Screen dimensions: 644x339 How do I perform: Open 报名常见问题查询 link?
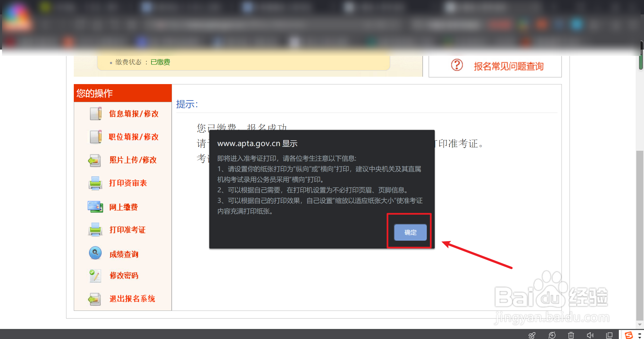tap(508, 66)
